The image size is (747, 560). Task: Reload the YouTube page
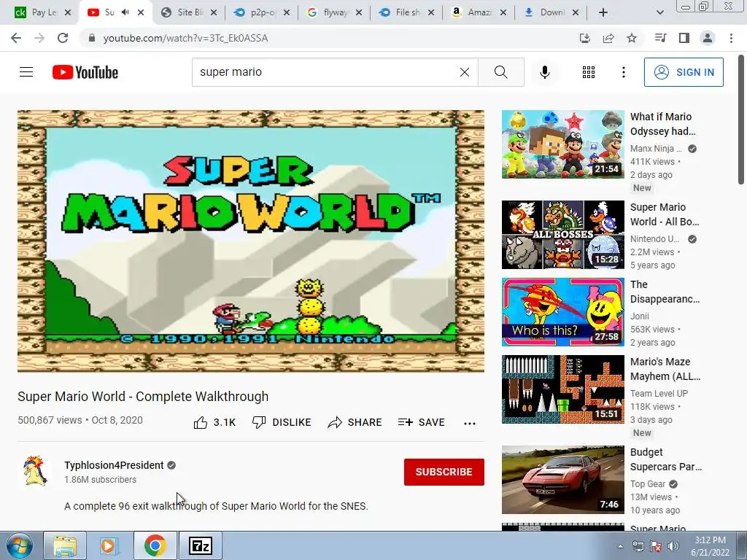coord(63,38)
